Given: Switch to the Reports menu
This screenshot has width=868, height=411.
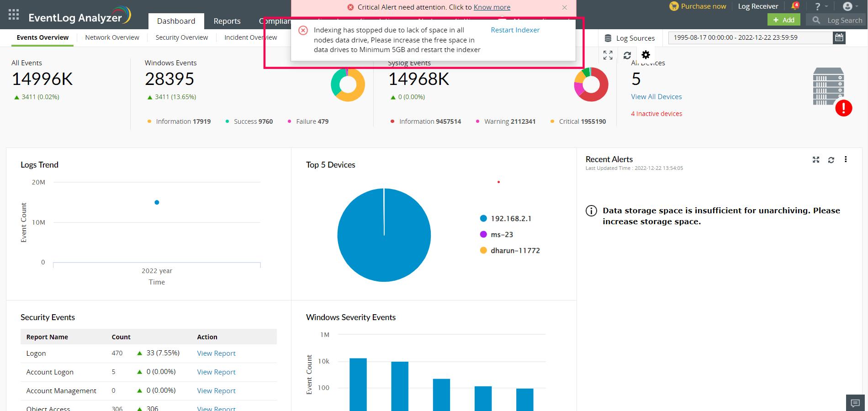Looking at the screenshot, I should tap(227, 21).
